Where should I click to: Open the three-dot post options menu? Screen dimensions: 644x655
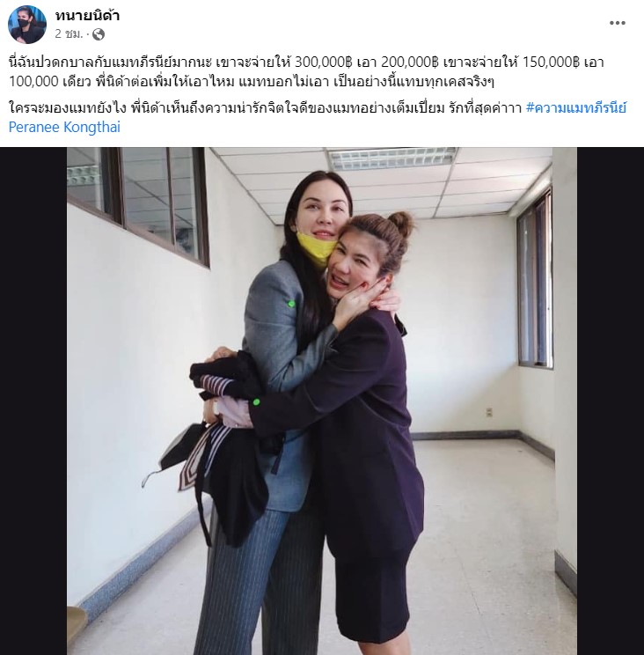pyautogui.click(x=618, y=23)
